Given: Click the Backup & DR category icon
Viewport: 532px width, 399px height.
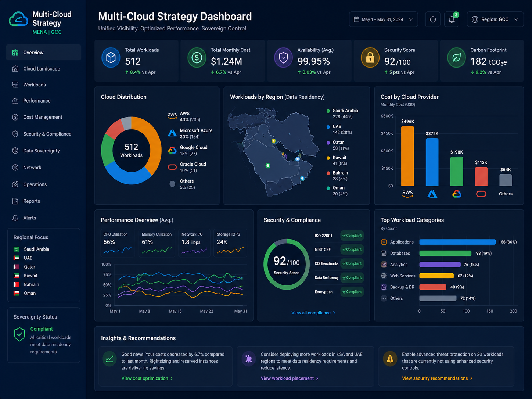Looking at the screenshot, I should 384,287.
